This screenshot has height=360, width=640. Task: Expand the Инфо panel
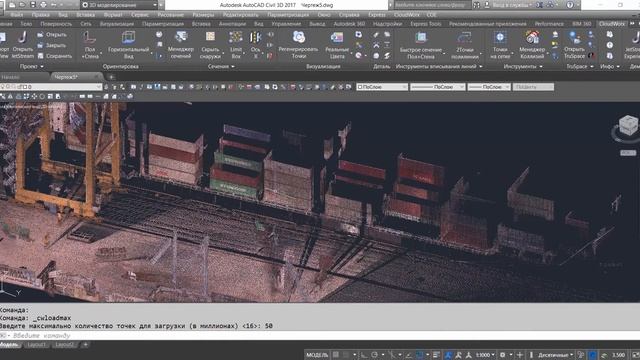pyautogui.click(x=610, y=66)
